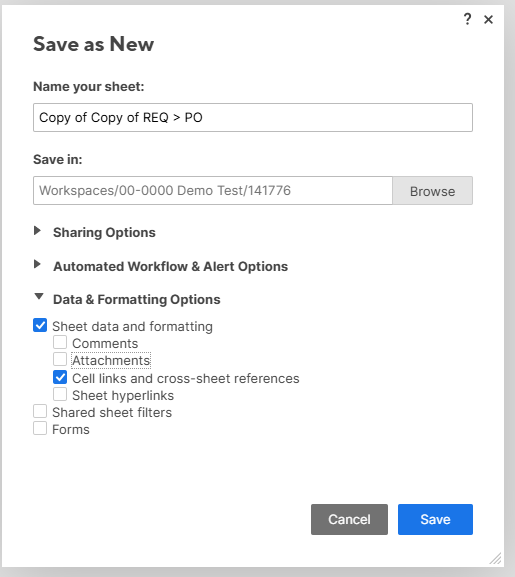Screen dimensions: 515x577
Task: Tick the Sheet hyperlinks checkbox
Action: (x=60, y=394)
